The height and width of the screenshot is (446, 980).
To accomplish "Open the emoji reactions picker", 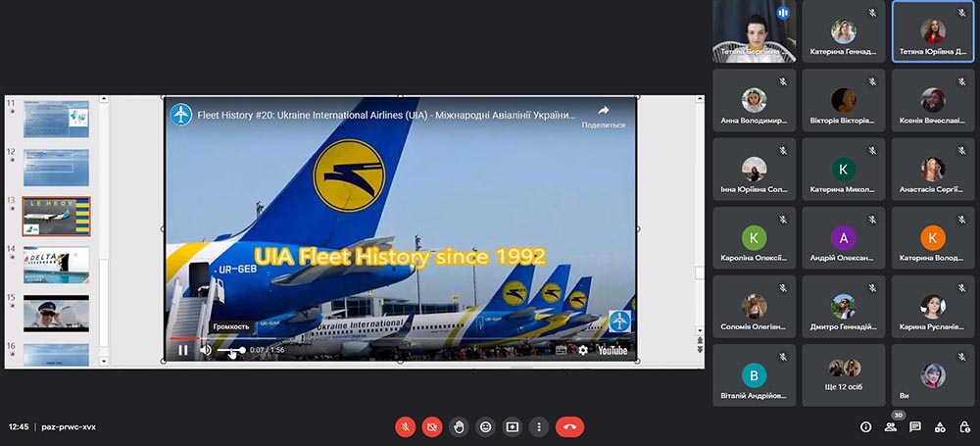I will pos(485,427).
